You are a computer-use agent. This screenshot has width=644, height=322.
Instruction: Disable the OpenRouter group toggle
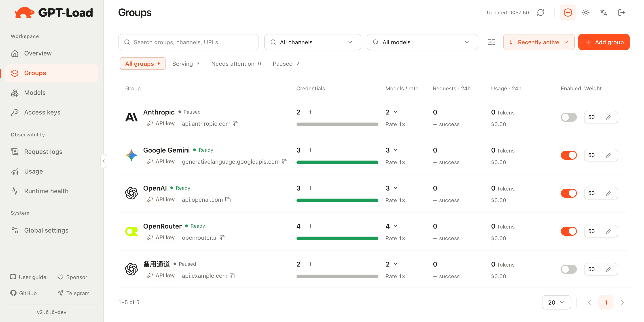point(569,231)
